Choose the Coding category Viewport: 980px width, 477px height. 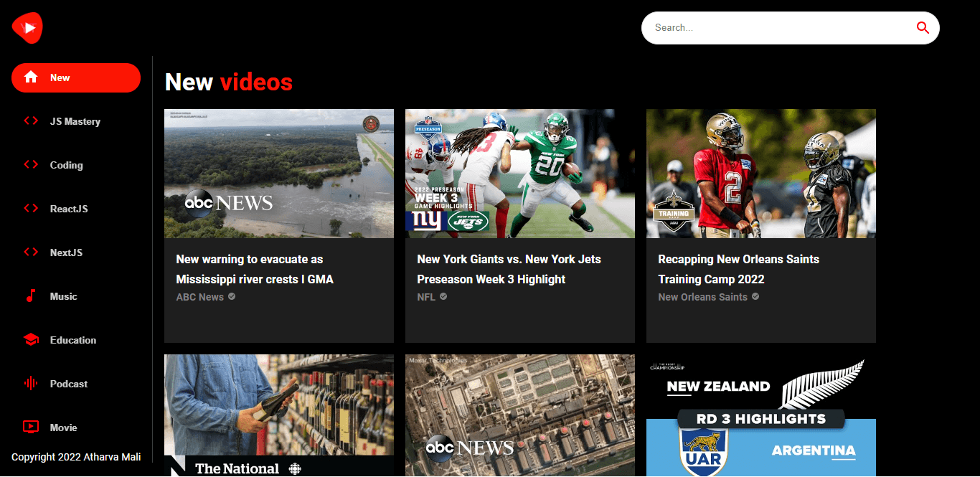[76, 165]
